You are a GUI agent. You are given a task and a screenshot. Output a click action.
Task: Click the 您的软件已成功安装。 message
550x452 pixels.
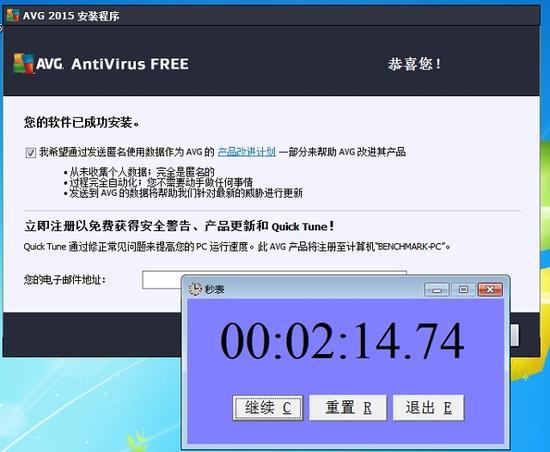pyautogui.click(x=82, y=122)
